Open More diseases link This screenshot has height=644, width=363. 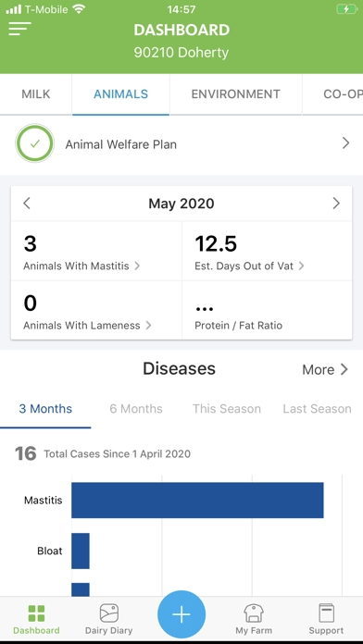(325, 369)
